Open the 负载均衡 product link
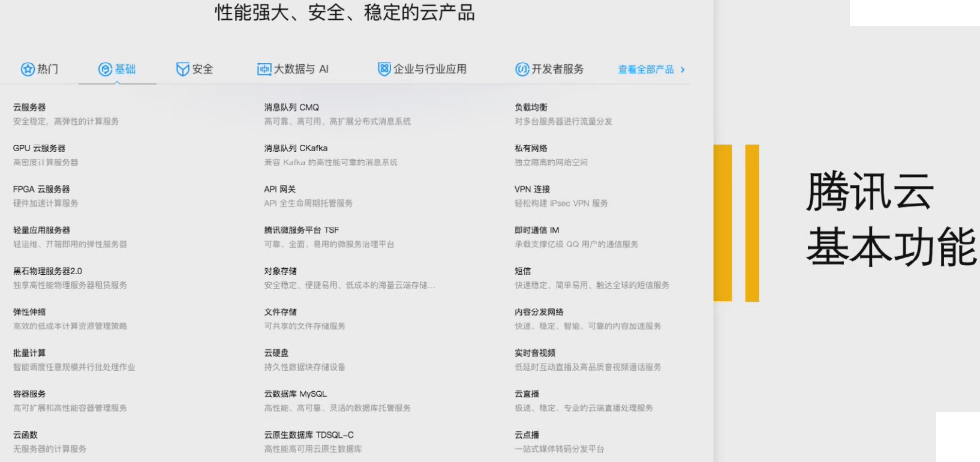Screen dimensions: 980x462 tap(531, 107)
